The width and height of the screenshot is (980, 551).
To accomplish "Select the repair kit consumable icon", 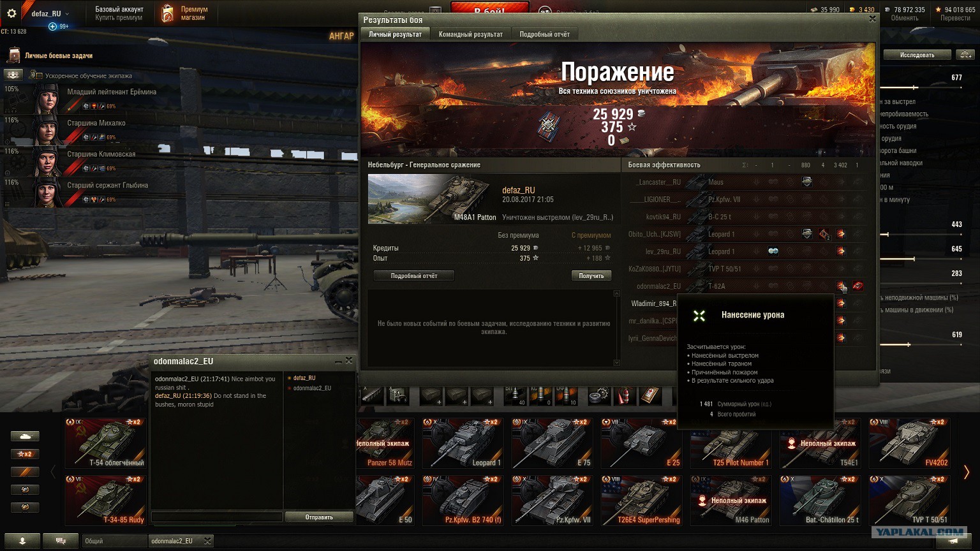I will [598, 396].
